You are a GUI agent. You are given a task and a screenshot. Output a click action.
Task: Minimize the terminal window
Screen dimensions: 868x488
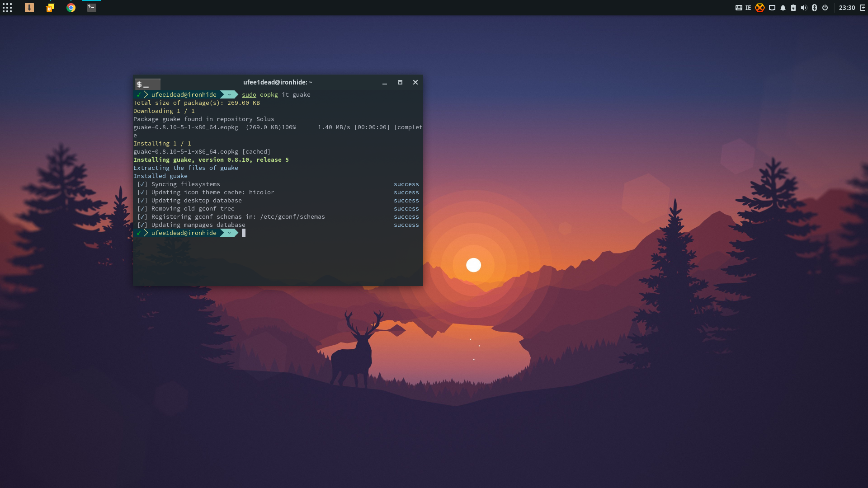pyautogui.click(x=385, y=83)
